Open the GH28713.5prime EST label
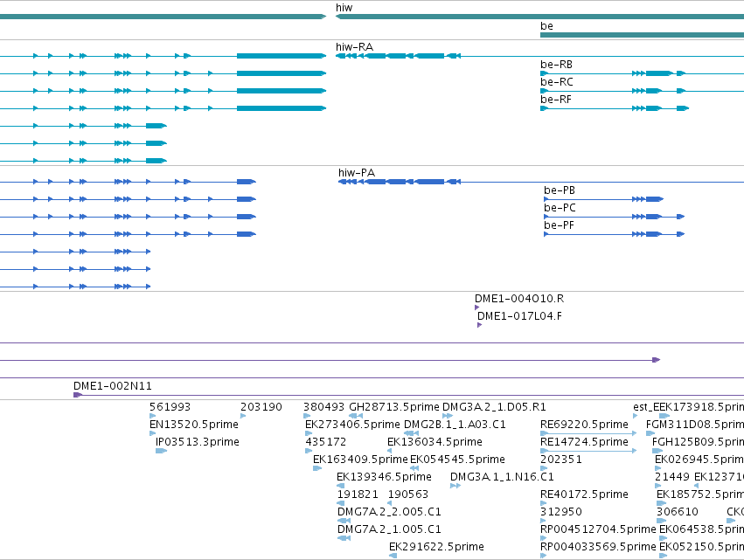Viewport: 744px width, 560px height. [x=393, y=407]
